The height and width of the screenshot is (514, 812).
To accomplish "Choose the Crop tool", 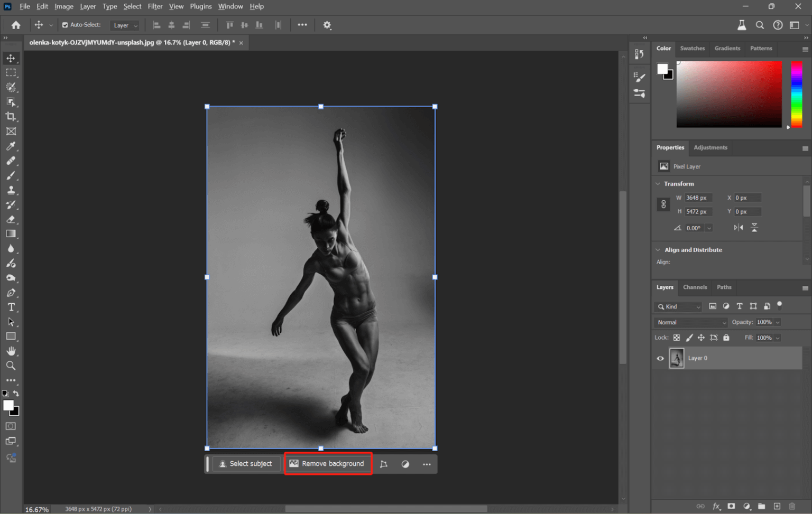I will click(x=11, y=117).
